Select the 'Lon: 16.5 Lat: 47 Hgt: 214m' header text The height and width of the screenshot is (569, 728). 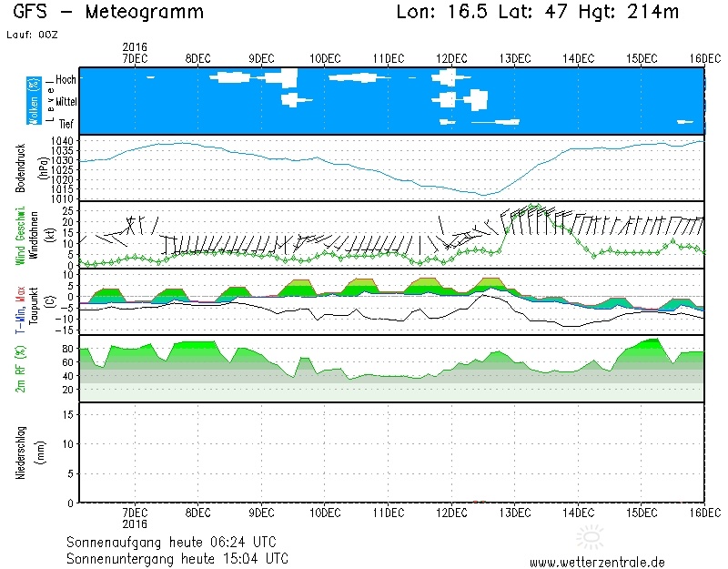[x=537, y=12]
